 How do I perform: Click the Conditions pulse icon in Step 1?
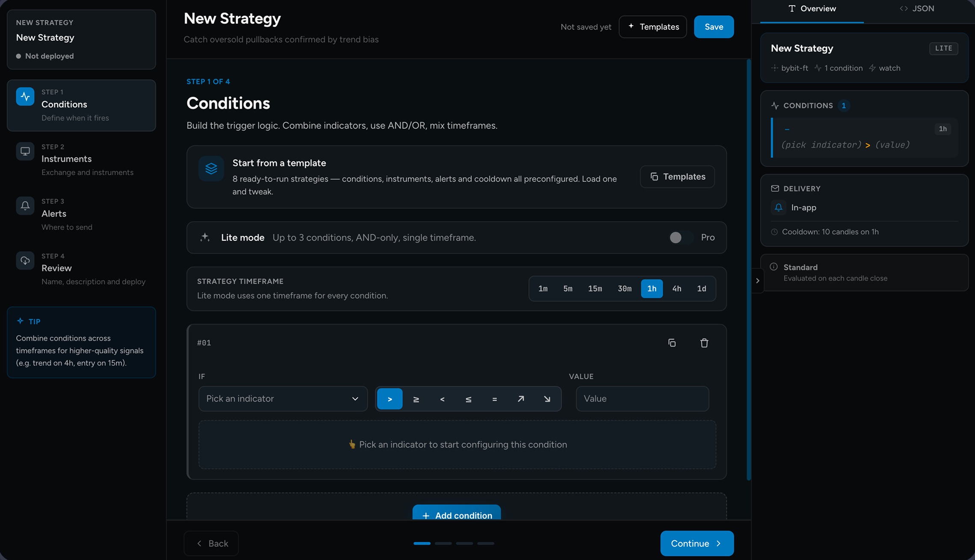25,97
